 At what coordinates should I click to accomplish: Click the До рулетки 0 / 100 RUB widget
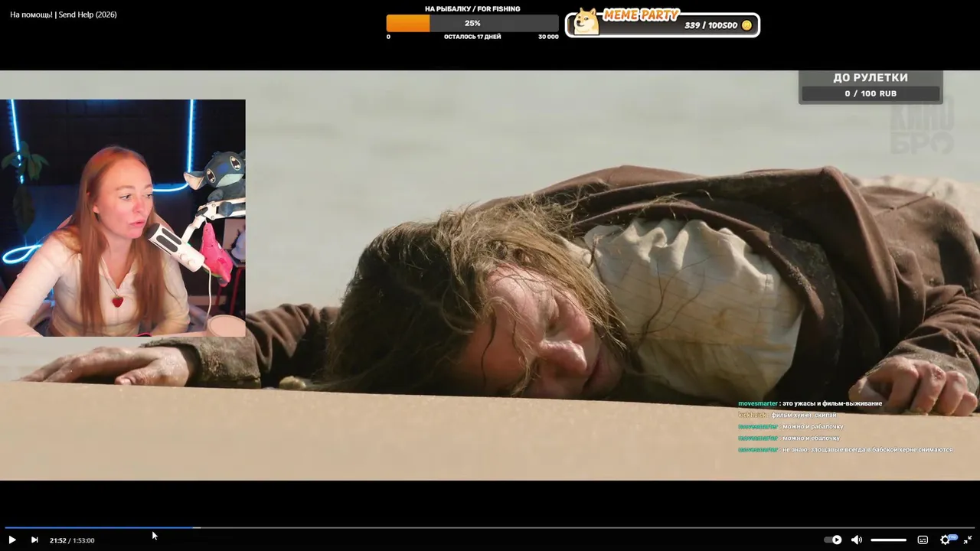tap(871, 86)
